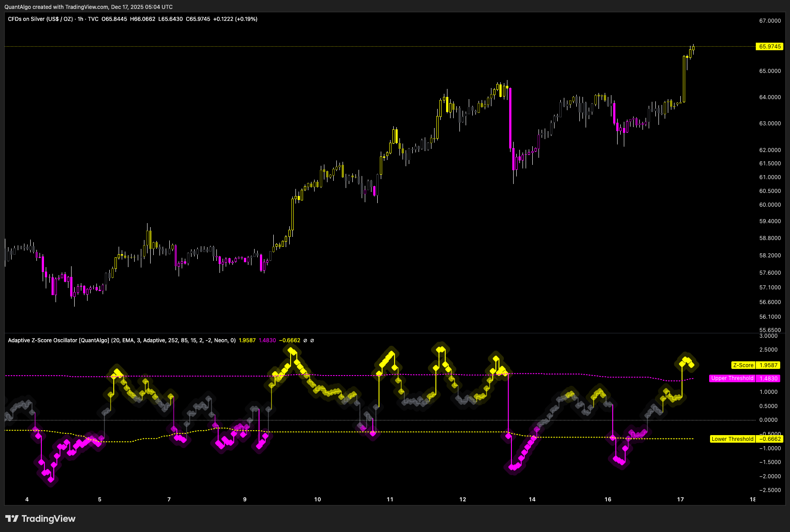This screenshot has width=790, height=532.
Task: Click the 60.0000 price scale label
Action: 770,205
